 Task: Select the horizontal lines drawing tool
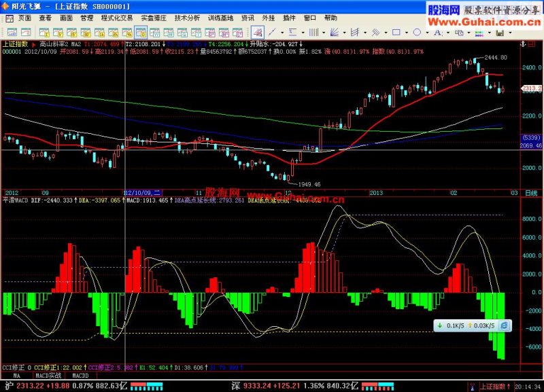[293, 32]
